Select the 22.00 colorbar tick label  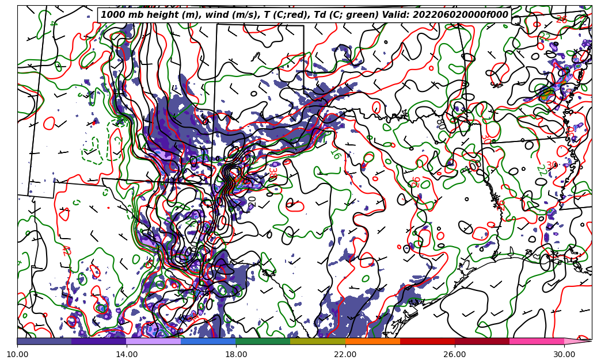[345, 354]
